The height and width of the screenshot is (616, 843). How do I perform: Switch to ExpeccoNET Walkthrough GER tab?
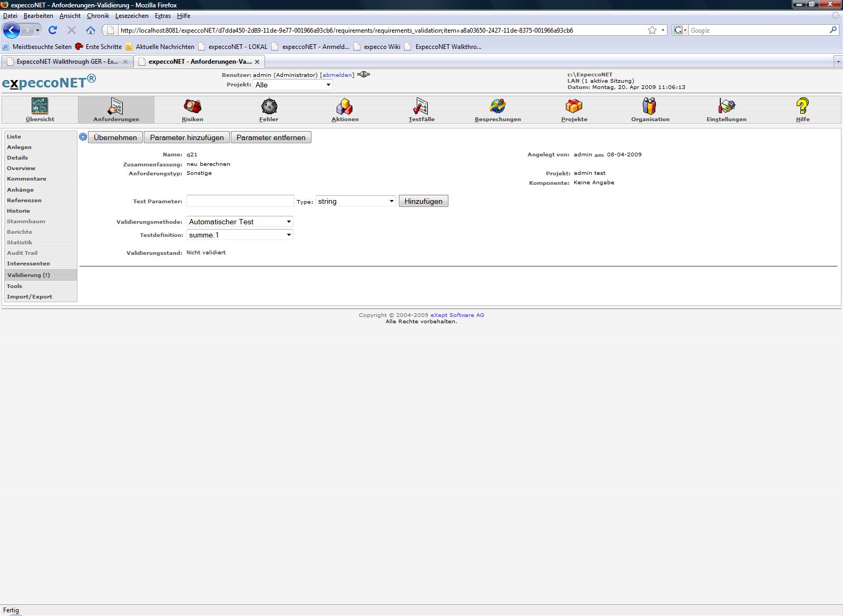[67, 62]
